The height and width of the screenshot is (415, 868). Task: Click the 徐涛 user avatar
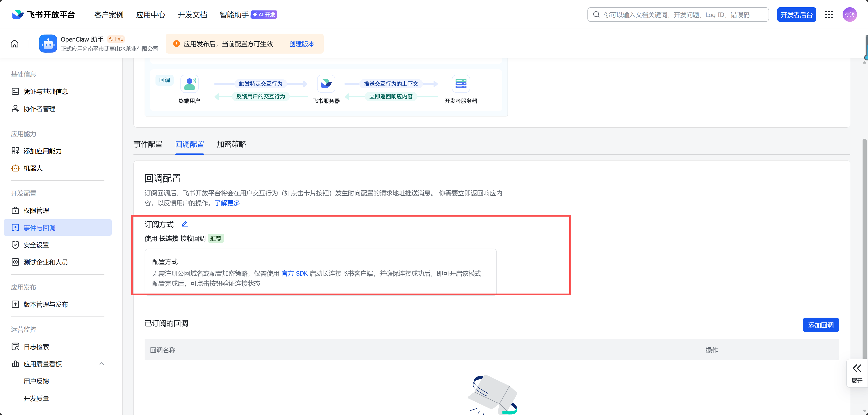coord(849,15)
